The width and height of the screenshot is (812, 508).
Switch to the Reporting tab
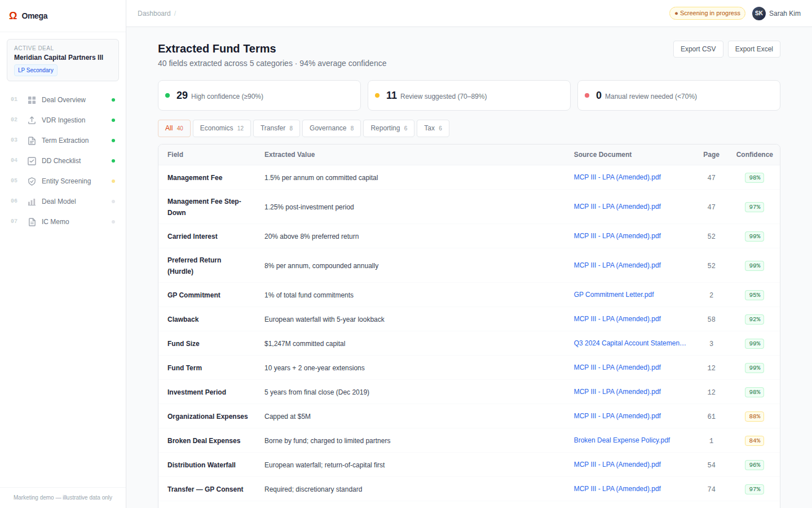click(389, 128)
